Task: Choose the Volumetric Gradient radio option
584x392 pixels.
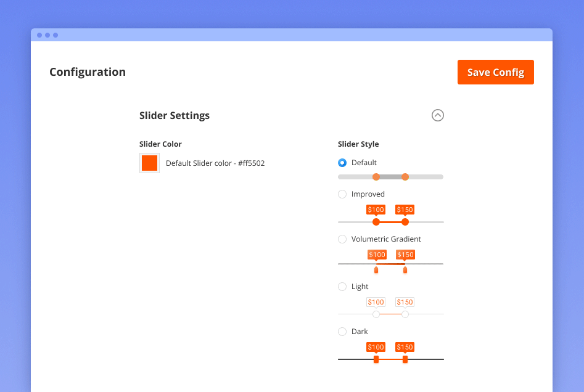Action: [342, 239]
